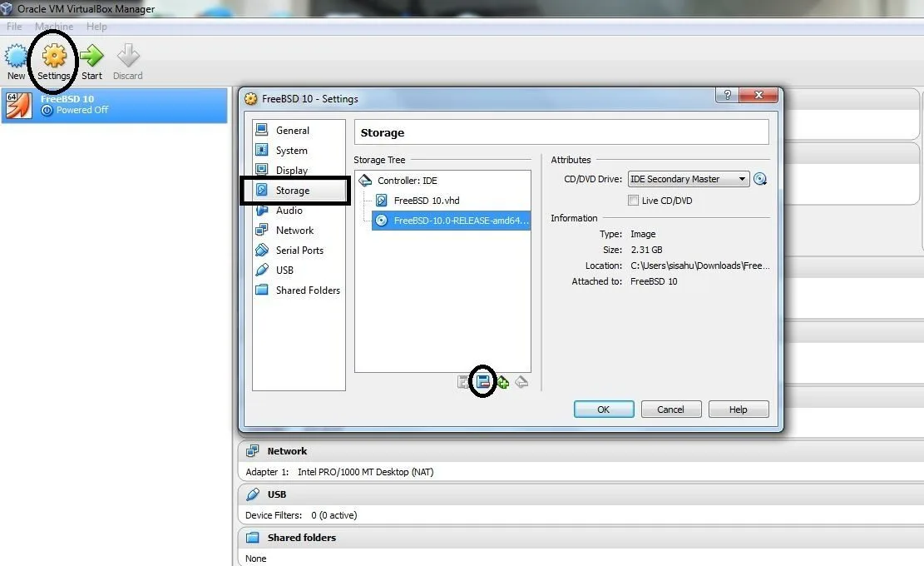Open the Help menu in menu bar
This screenshot has height=566, width=924.
click(96, 27)
